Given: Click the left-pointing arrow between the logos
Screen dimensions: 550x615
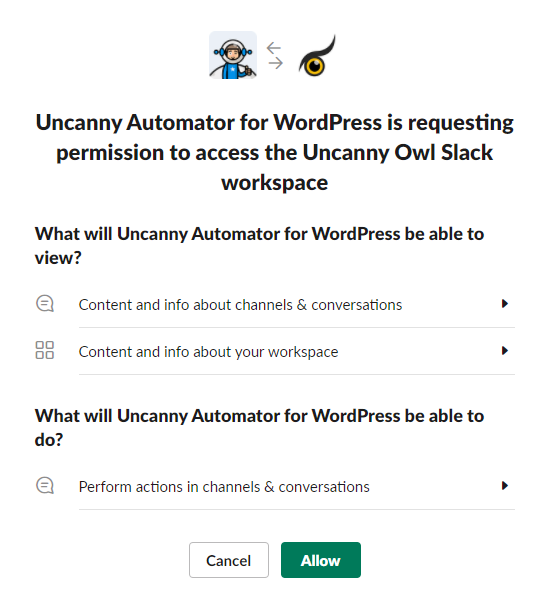Looking at the screenshot, I should (274, 48).
